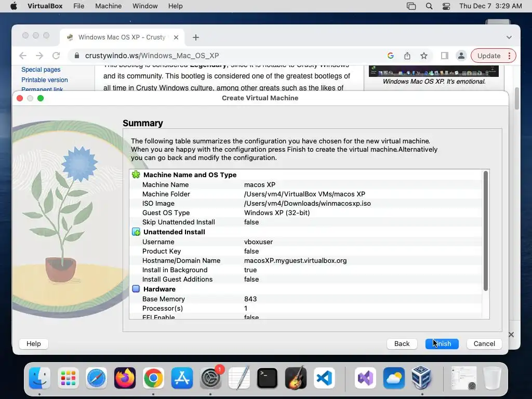Open the File menu

pyautogui.click(x=79, y=6)
